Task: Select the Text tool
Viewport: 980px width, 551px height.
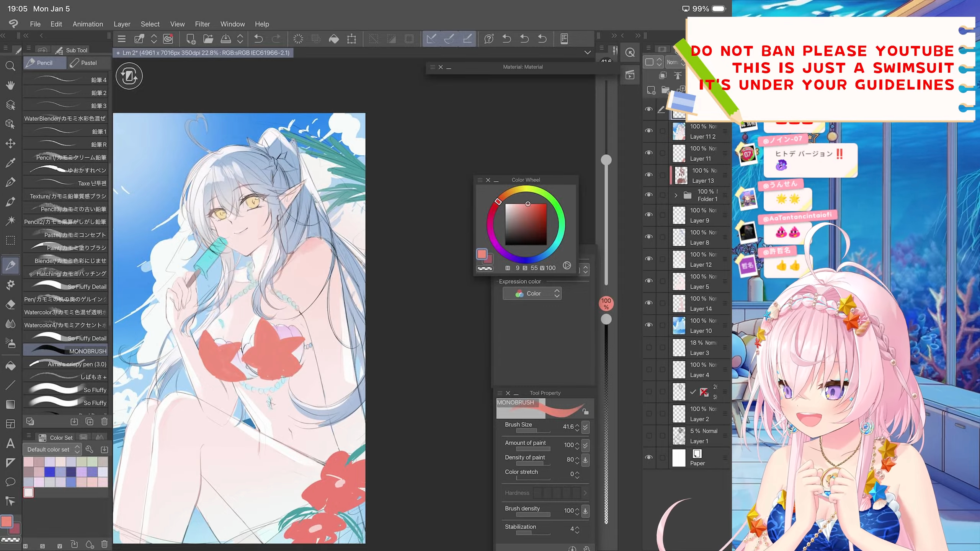Action: (x=10, y=443)
